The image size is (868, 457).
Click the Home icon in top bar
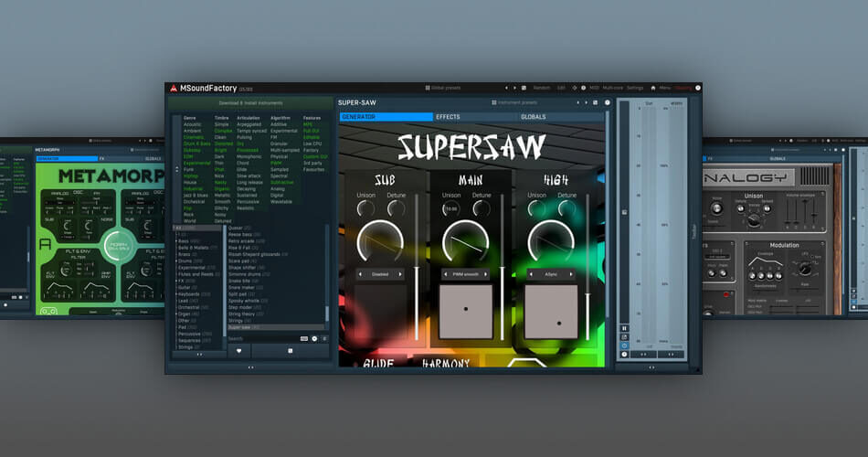(x=653, y=88)
